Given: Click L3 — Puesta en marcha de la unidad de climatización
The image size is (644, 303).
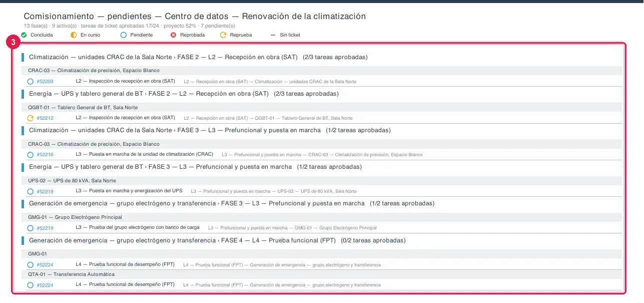Looking at the screenshot, I should pyautogui.click(x=144, y=154).
